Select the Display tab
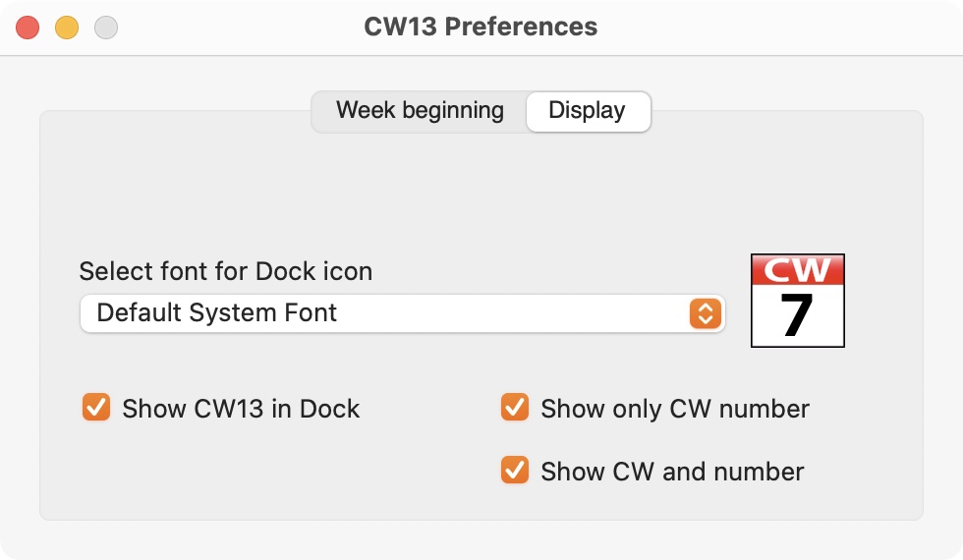Image resolution: width=963 pixels, height=560 pixels. point(588,111)
